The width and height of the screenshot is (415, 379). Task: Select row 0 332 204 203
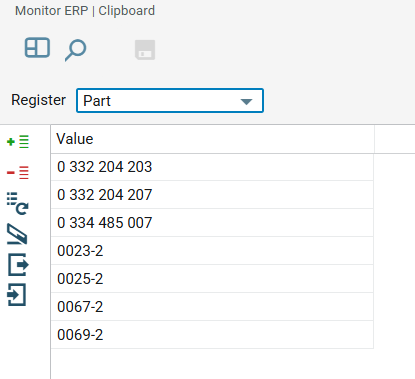coord(212,167)
